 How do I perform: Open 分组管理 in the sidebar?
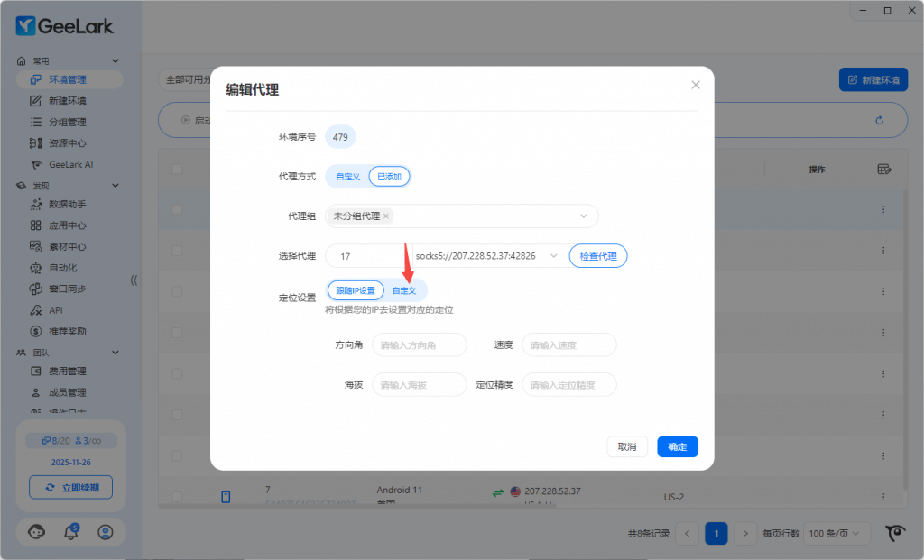pos(68,122)
